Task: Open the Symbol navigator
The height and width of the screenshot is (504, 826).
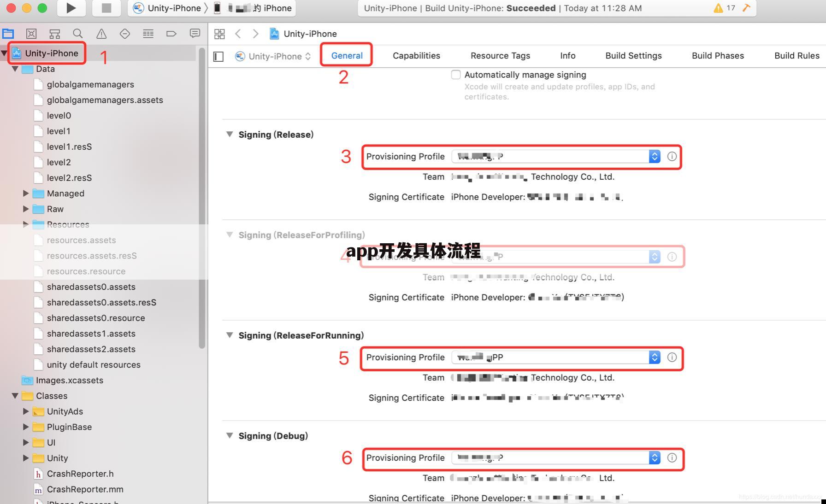Action: point(55,34)
